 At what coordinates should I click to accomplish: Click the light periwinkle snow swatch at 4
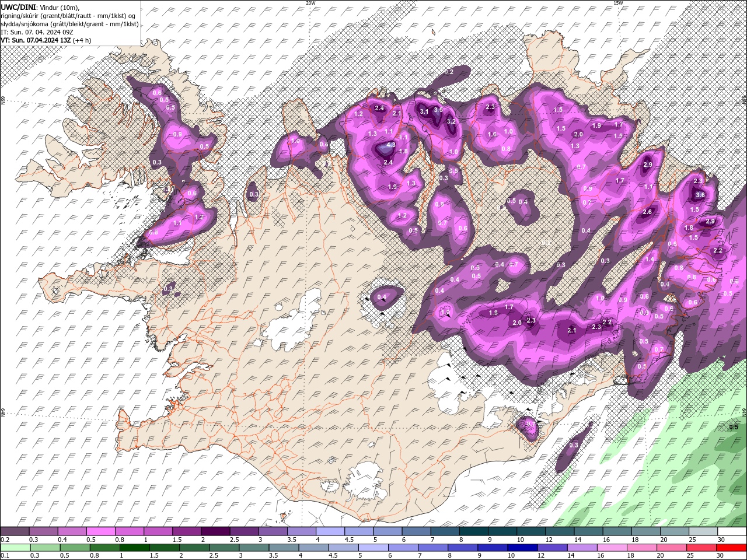point(330,531)
